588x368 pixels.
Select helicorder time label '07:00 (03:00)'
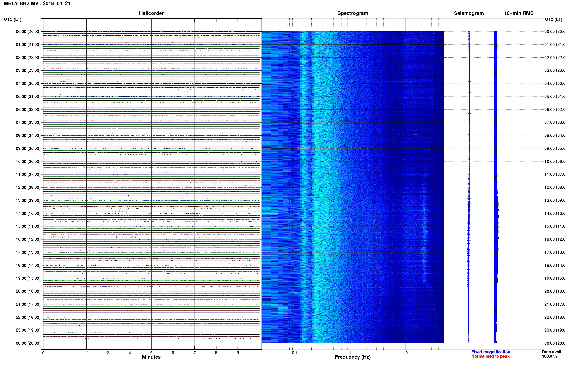(x=28, y=122)
